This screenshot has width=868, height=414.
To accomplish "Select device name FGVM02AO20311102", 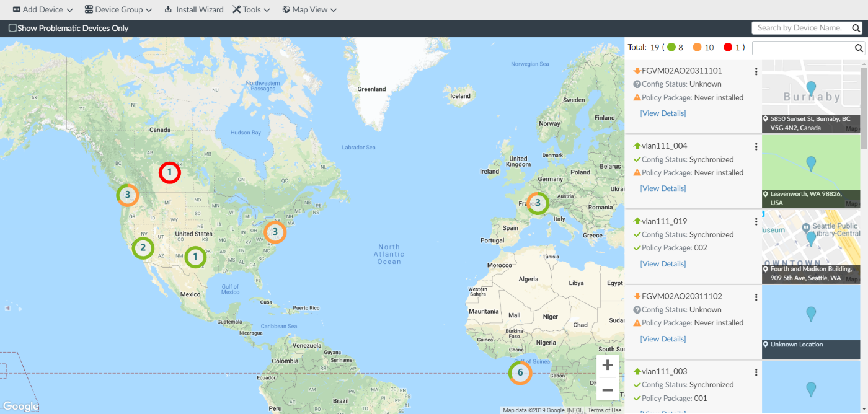I will 682,296.
